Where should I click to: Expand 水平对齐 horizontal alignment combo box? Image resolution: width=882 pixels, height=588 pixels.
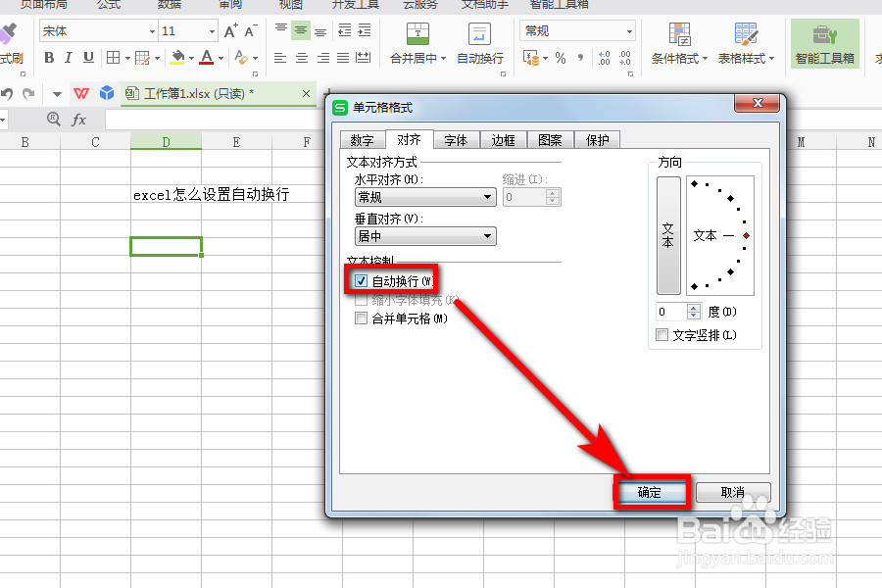click(425, 197)
